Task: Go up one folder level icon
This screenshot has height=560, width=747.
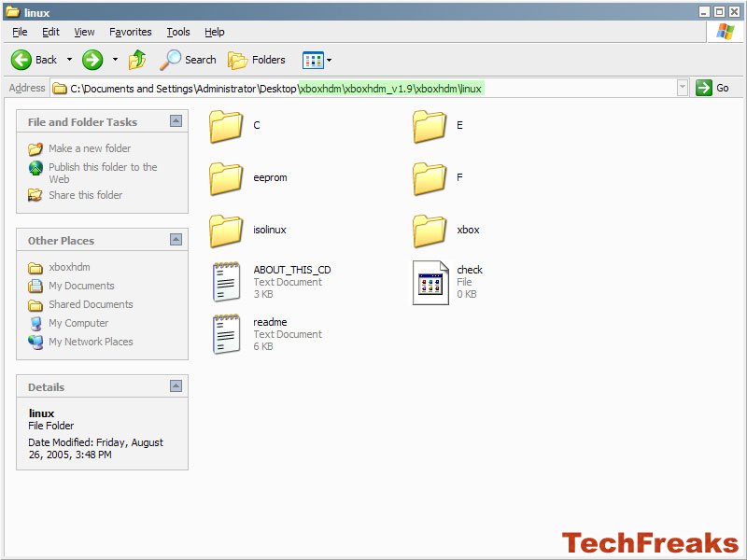Action: 137,60
